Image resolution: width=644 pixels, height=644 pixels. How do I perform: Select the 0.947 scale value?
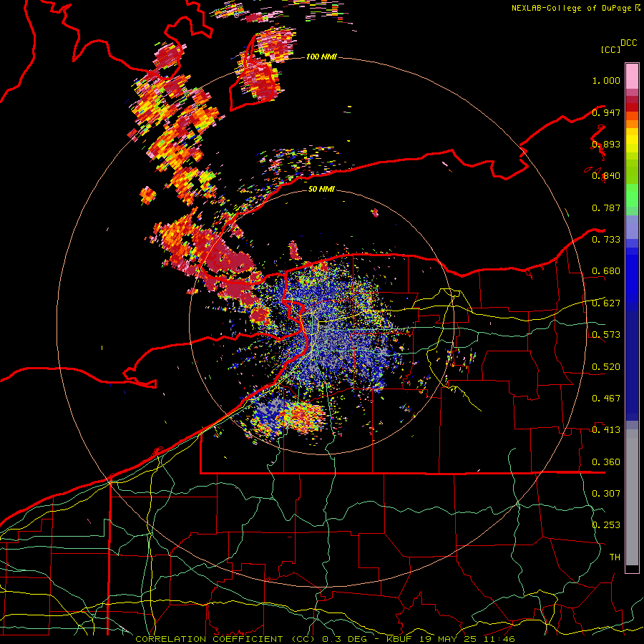(x=606, y=112)
